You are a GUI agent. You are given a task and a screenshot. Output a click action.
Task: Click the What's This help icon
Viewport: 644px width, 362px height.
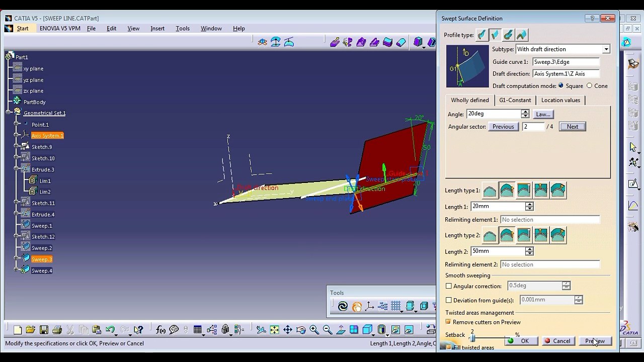click(x=138, y=330)
